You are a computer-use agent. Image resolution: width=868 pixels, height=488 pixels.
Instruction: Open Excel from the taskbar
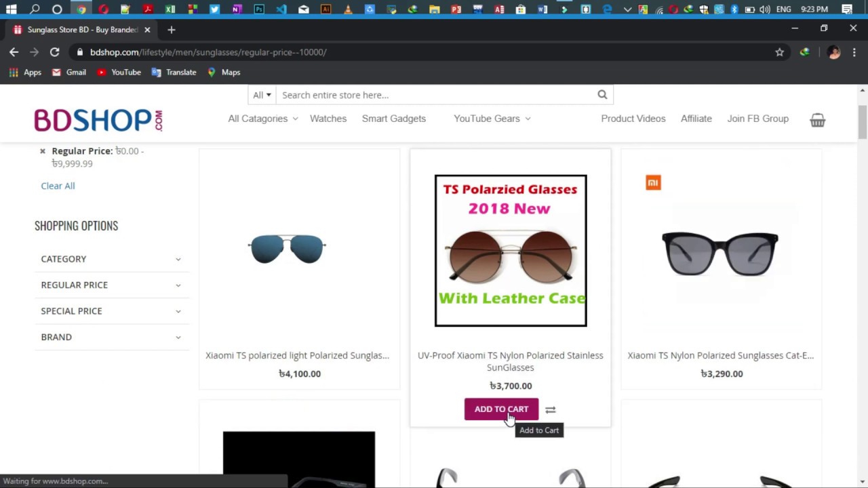click(x=170, y=9)
